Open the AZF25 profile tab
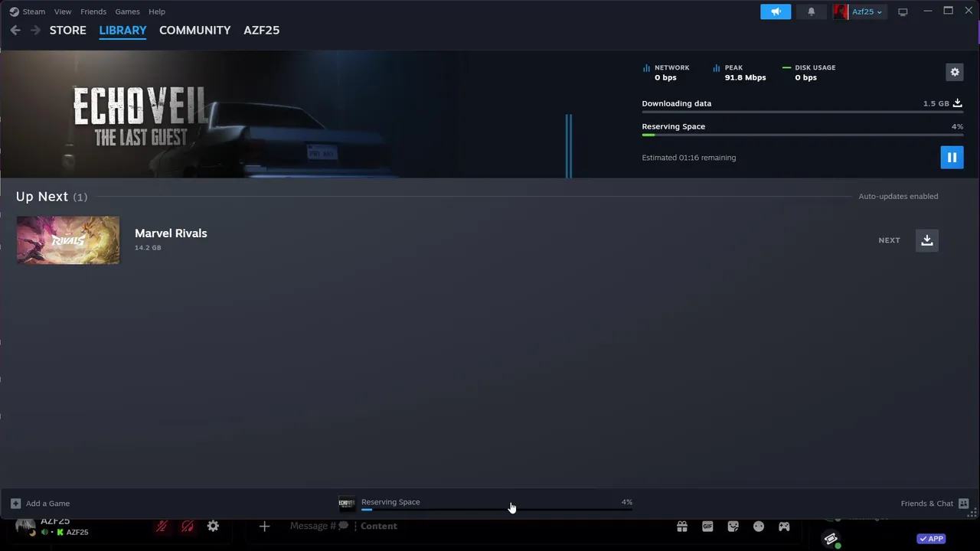The image size is (980, 551). [x=261, y=31]
